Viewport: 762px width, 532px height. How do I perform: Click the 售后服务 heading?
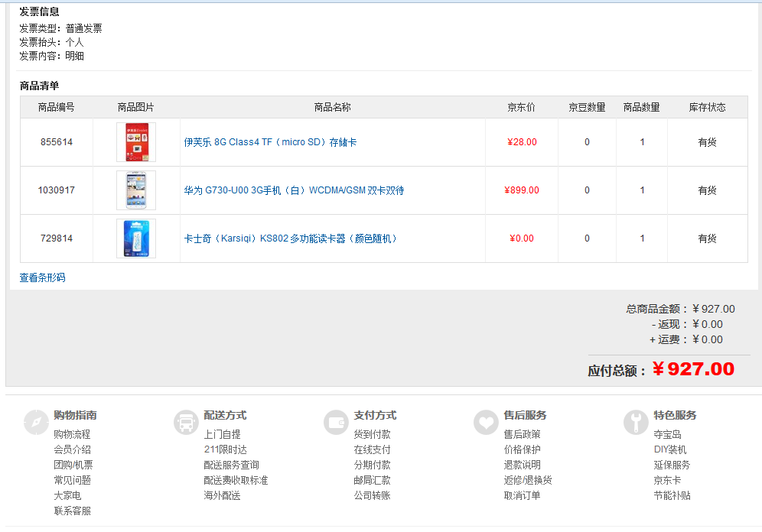525,415
